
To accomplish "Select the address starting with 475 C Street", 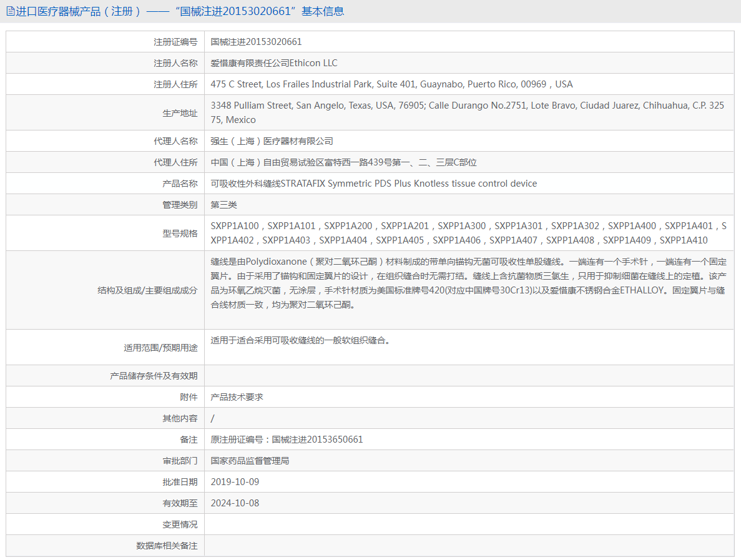I will pyautogui.click(x=392, y=84).
